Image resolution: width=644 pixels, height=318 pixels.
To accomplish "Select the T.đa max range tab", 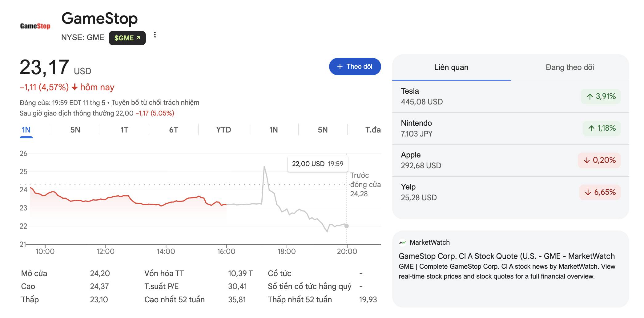I will coord(373,130).
